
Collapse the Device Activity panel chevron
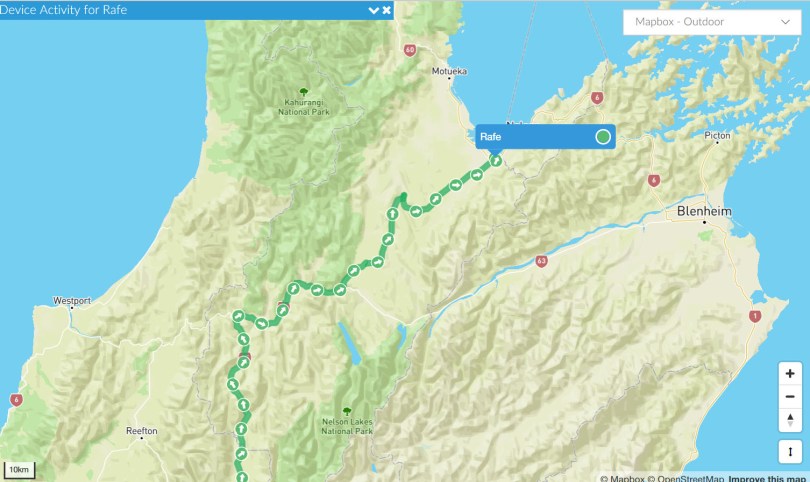pos(373,10)
